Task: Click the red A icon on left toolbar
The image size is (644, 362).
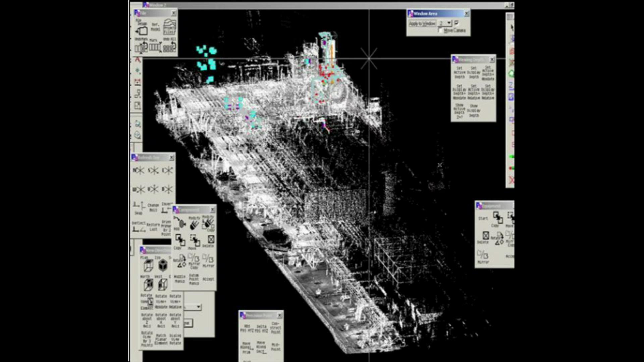Action: coord(137,60)
